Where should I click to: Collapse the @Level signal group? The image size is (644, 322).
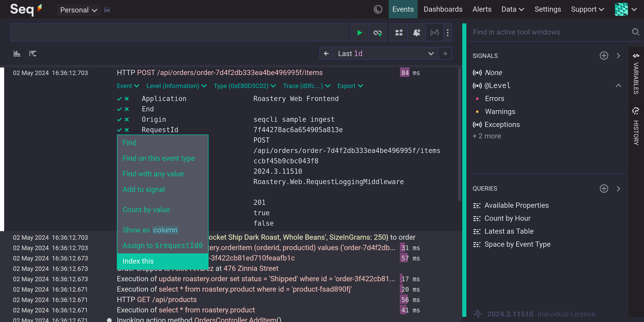click(x=619, y=86)
